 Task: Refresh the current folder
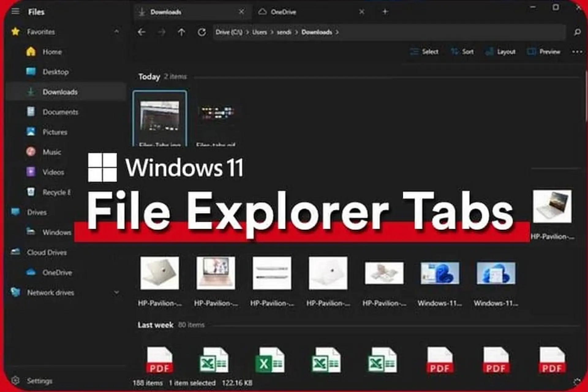coord(202,32)
